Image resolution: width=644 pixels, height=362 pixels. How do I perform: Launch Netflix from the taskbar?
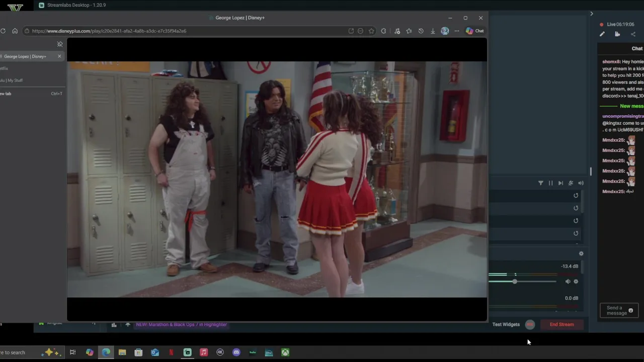point(171,352)
